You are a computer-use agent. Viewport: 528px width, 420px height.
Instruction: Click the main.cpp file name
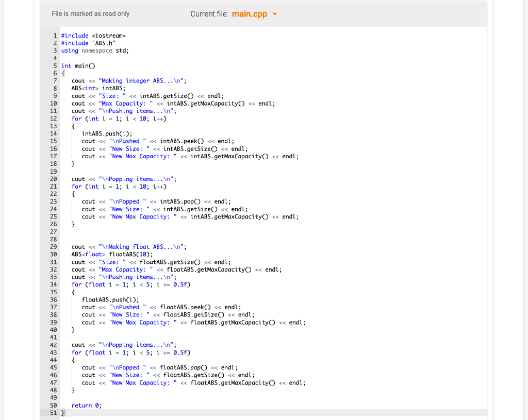click(x=250, y=14)
